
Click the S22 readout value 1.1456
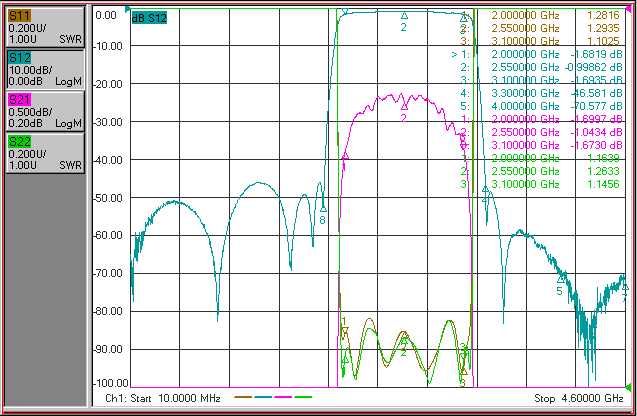click(603, 184)
